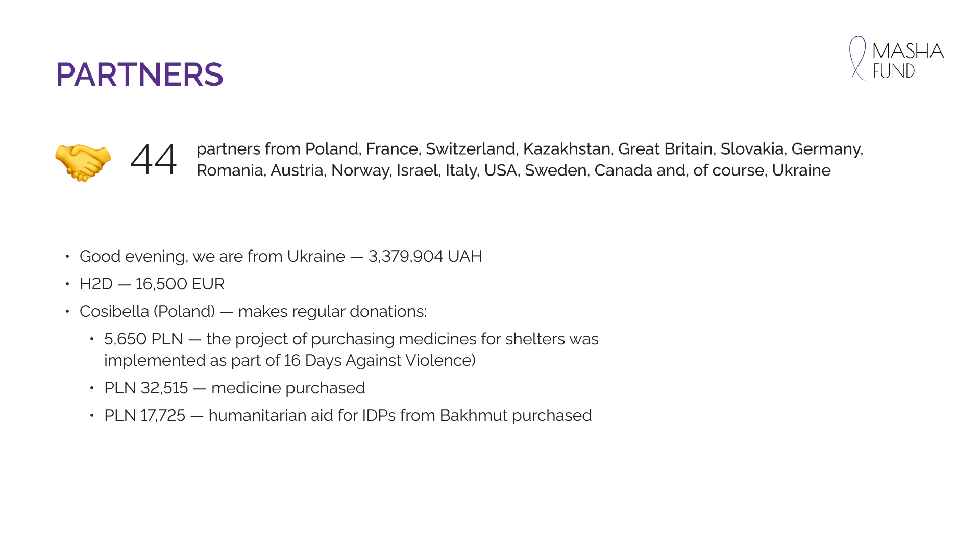Screen dimensions: 980x551
Task: Click the handshake emoji icon
Action: pos(83,162)
